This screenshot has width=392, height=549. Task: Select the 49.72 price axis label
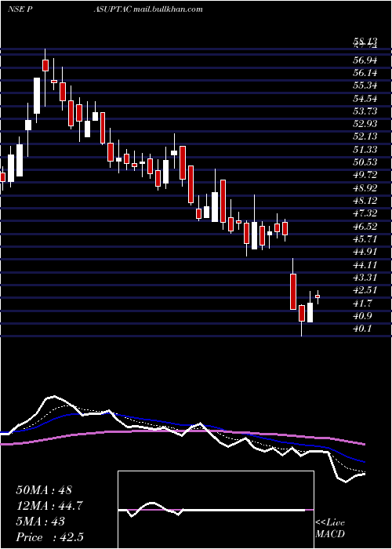365,175
